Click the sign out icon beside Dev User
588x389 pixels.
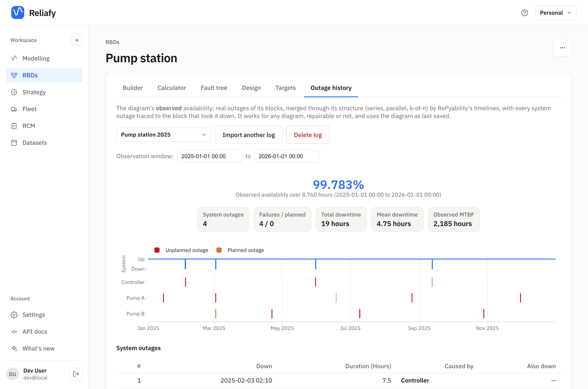[x=76, y=374]
